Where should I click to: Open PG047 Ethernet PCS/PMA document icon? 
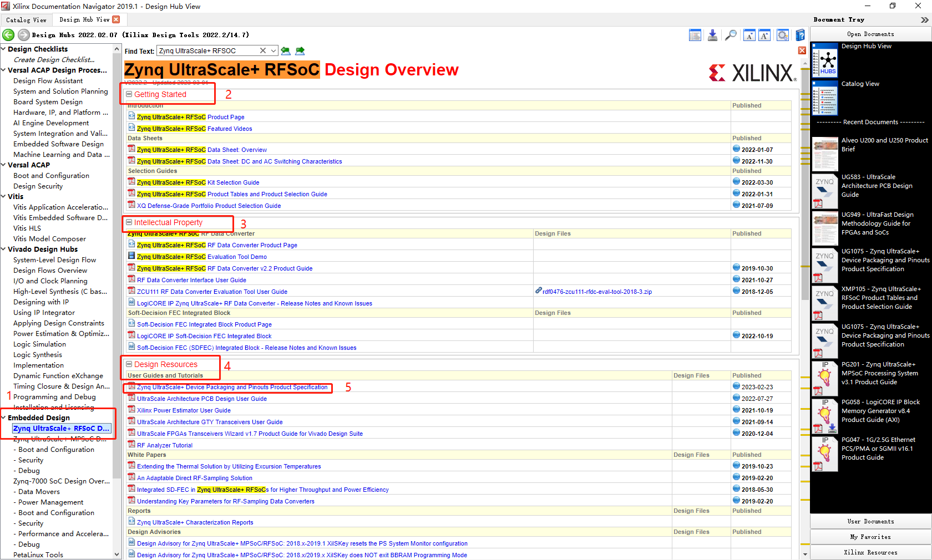click(x=825, y=455)
